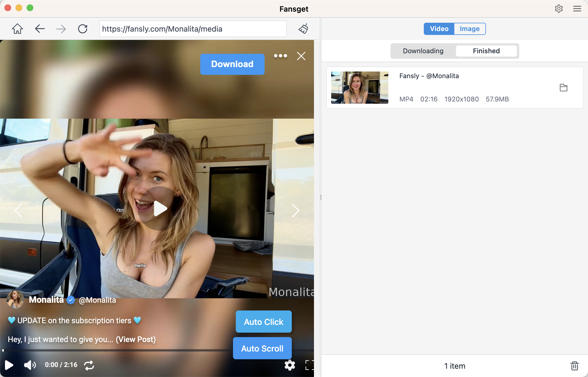Go to previous media with left chevron
This screenshot has height=377, width=588.
18,211
